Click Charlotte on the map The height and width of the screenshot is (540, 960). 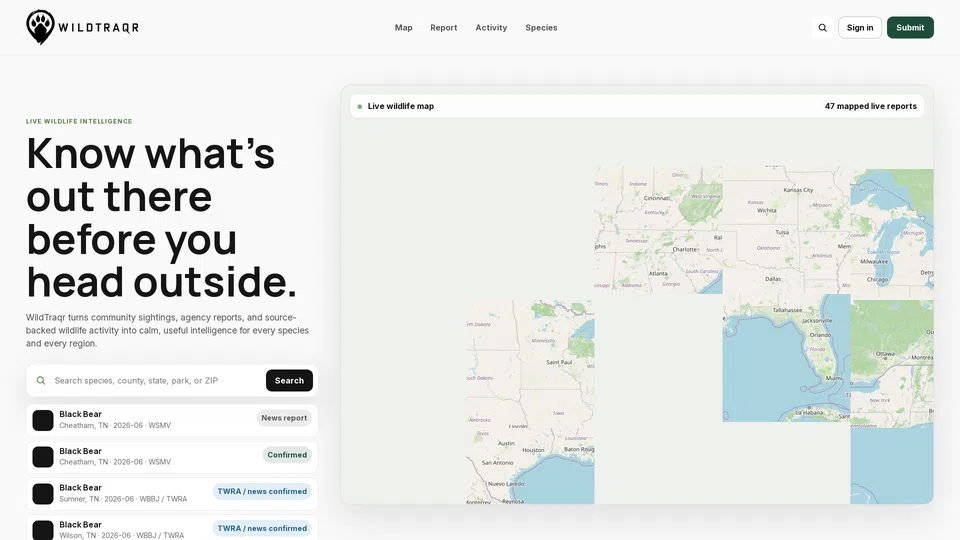[x=684, y=250]
